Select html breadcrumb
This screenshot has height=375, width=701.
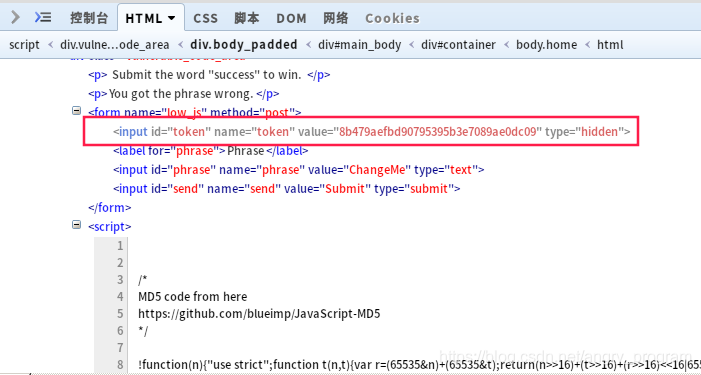pos(610,45)
